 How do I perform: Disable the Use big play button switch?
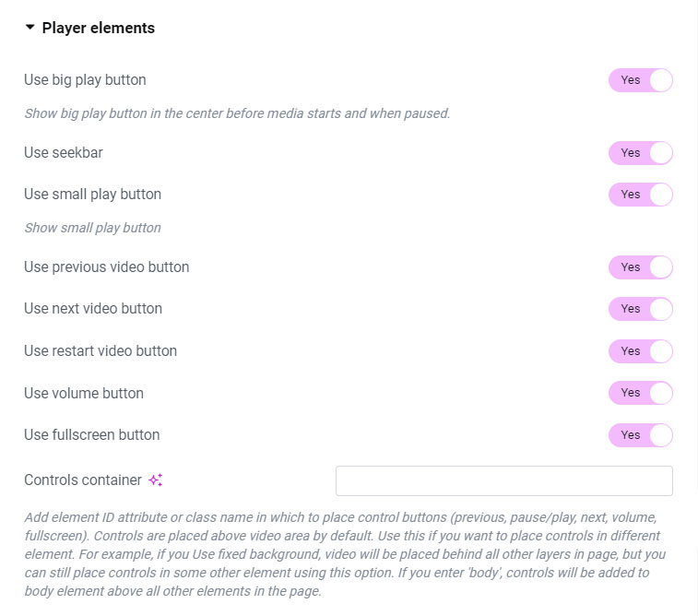640,80
